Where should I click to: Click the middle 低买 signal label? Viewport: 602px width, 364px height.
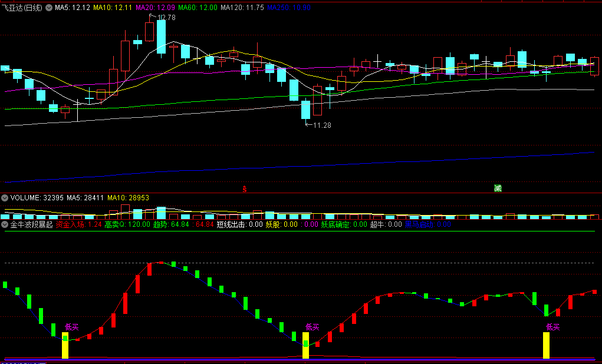[x=312, y=327]
